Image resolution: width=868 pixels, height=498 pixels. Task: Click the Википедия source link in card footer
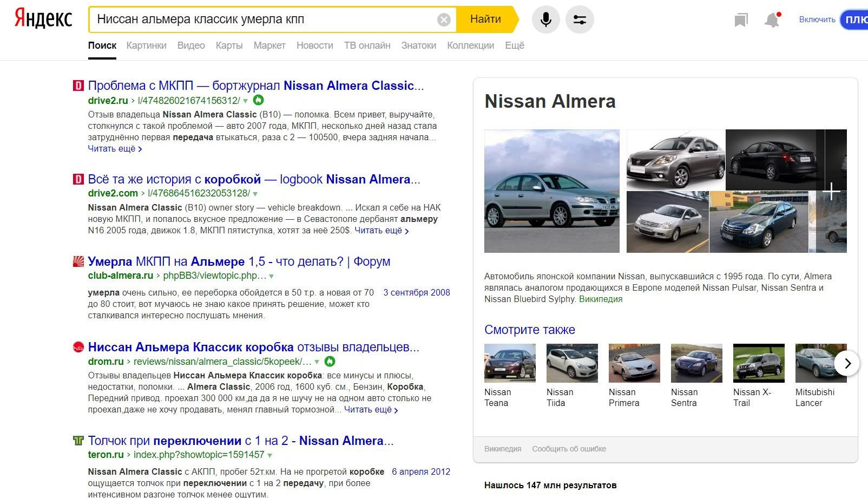(x=503, y=449)
